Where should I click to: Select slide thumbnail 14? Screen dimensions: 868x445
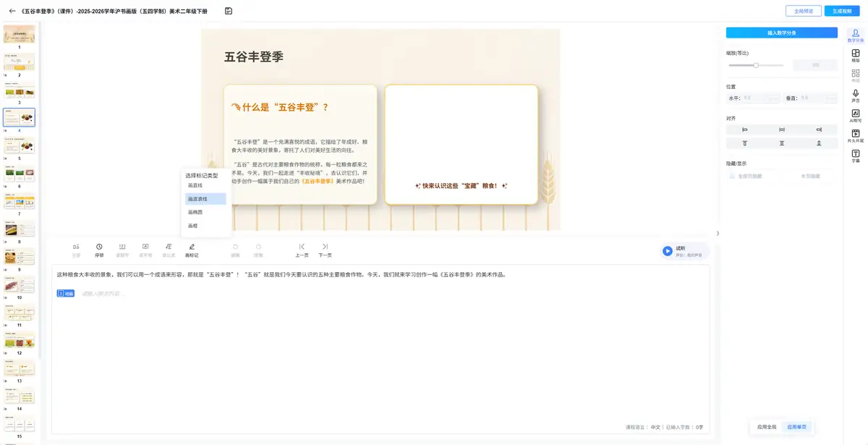click(19, 396)
